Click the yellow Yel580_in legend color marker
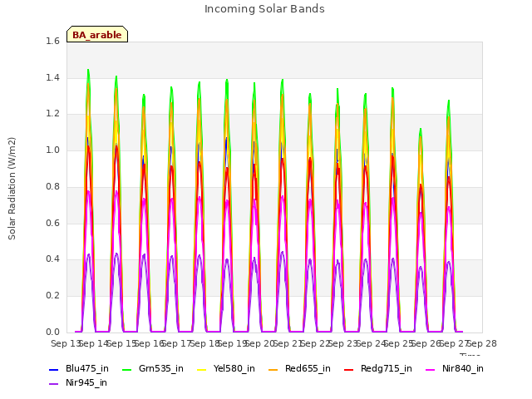The image size is (532, 399). [x=201, y=369]
